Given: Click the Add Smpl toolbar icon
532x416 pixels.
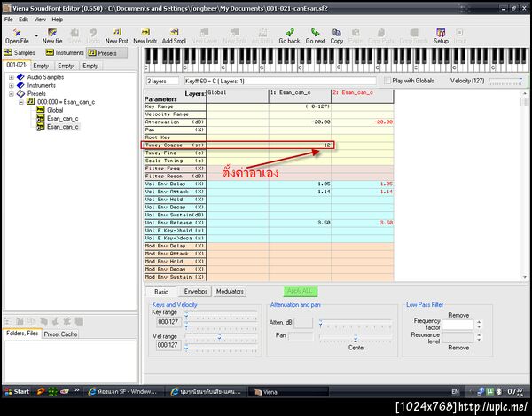Looking at the screenshot, I should (x=174, y=36).
